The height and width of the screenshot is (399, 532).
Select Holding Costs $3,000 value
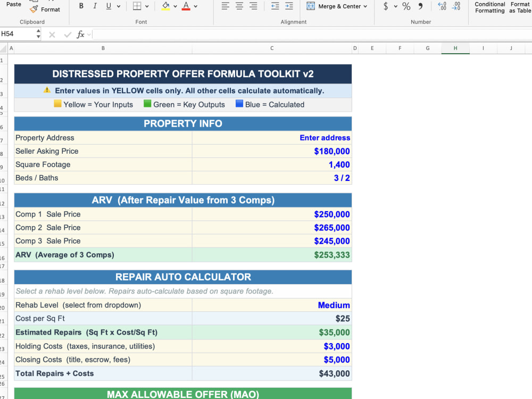point(272,346)
